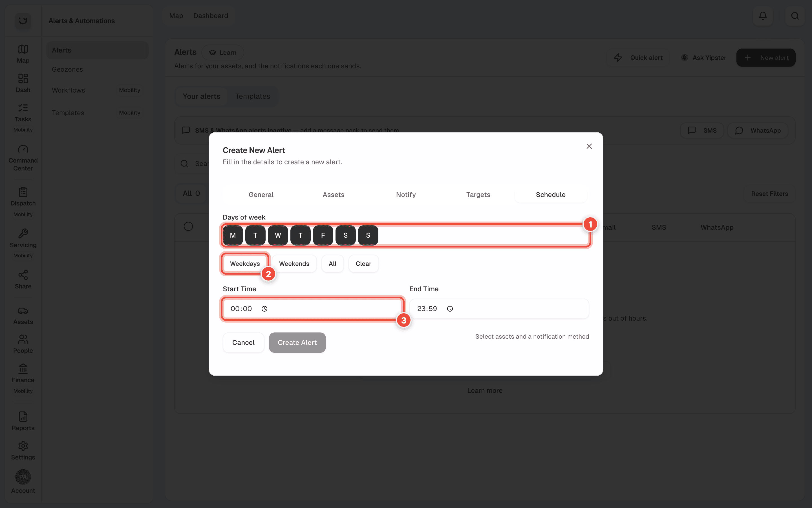Open the Assets vehicle icon
Screen dimensions: 812x508
click(23, 311)
